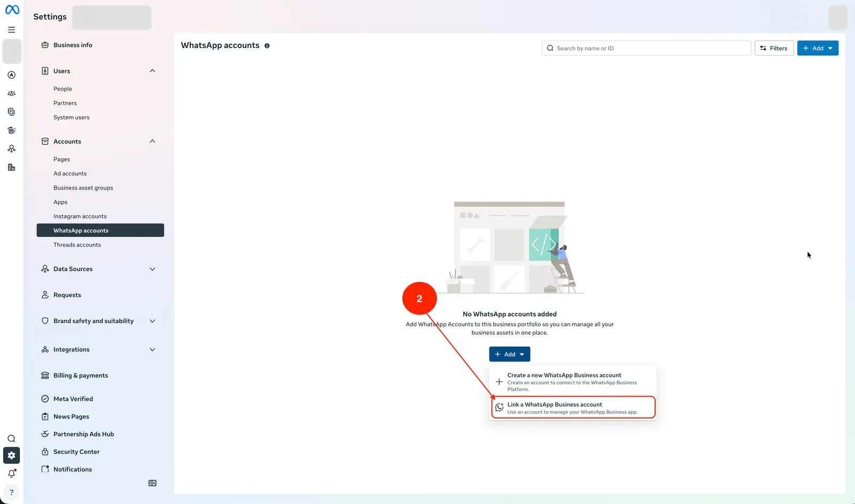Screen dimensions: 855x504
Task: Collapse the sidebar panel icon
Action: click(152, 483)
